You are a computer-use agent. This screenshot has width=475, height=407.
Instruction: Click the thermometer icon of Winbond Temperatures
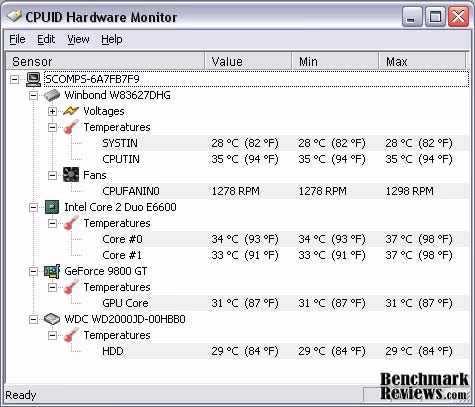(x=71, y=127)
